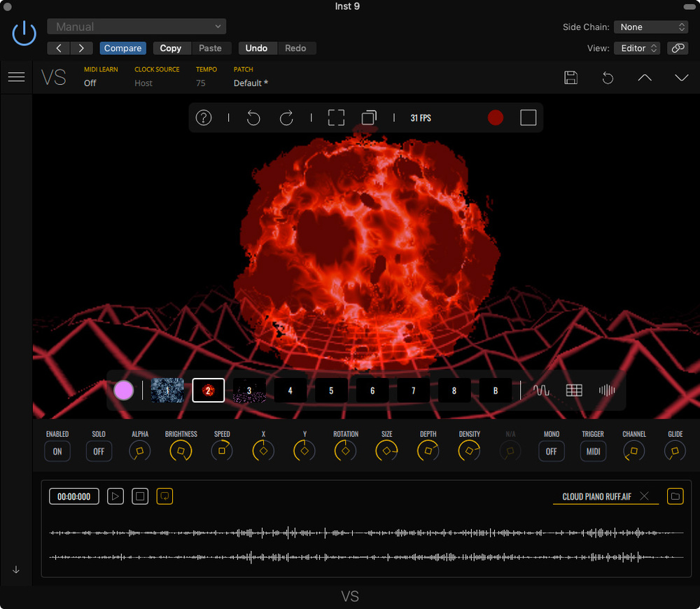The width and height of the screenshot is (700, 609).
Task: Go to next preset with right arrow
Action: pyautogui.click(x=81, y=48)
